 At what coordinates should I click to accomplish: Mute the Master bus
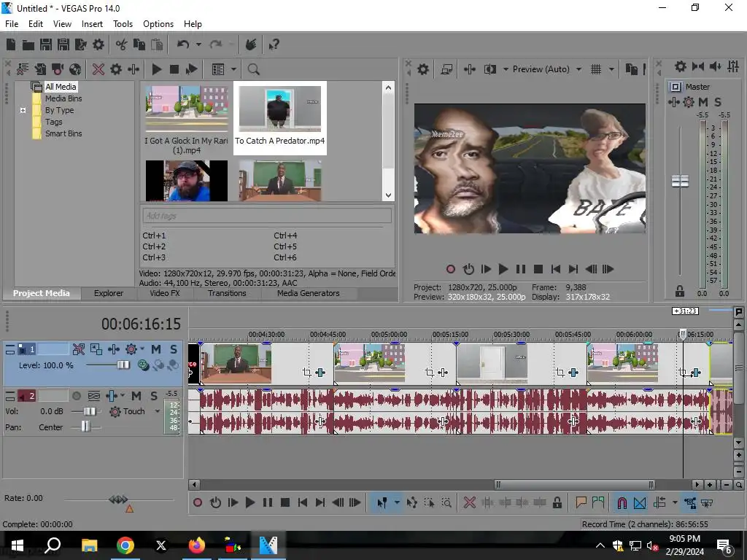pyautogui.click(x=703, y=102)
